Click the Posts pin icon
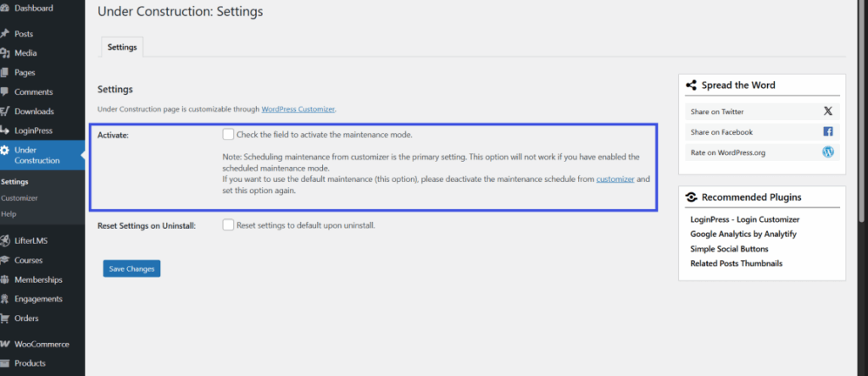The image size is (868, 376). [x=4, y=34]
